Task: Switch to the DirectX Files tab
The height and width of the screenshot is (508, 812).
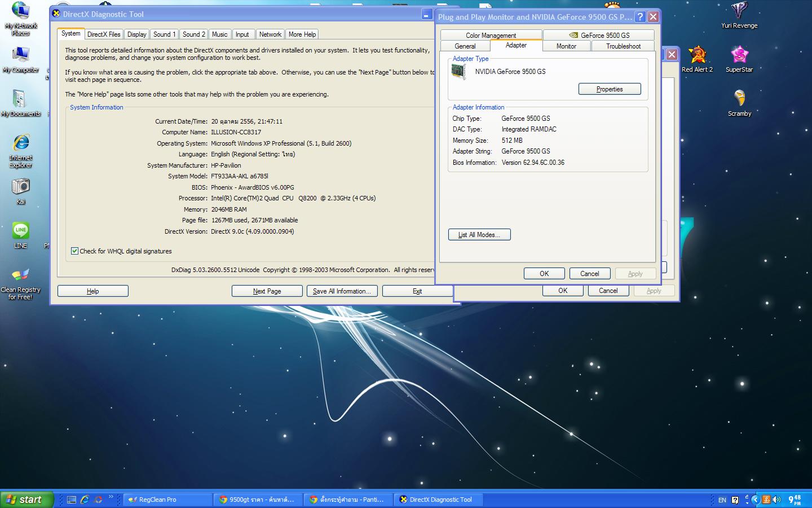Action: coord(104,34)
